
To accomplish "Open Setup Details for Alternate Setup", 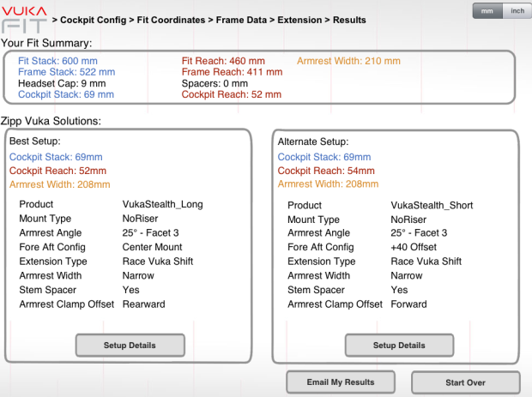I will (399, 346).
